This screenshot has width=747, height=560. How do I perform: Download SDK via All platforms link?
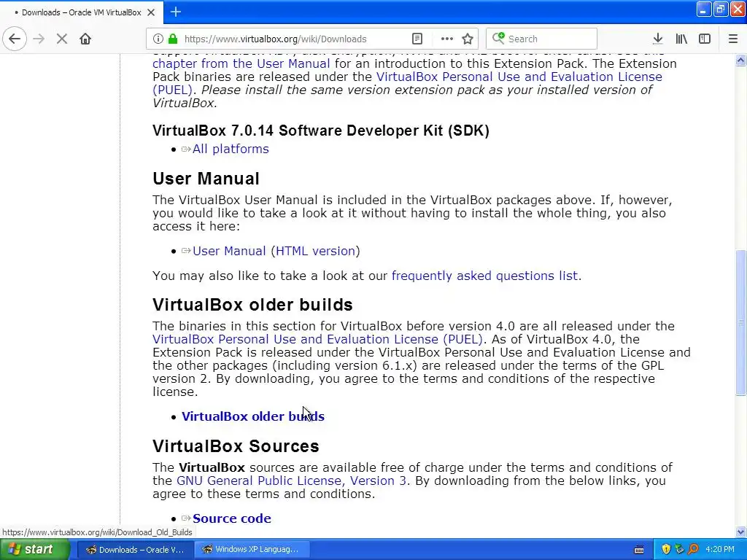pyautogui.click(x=231, y=149)
